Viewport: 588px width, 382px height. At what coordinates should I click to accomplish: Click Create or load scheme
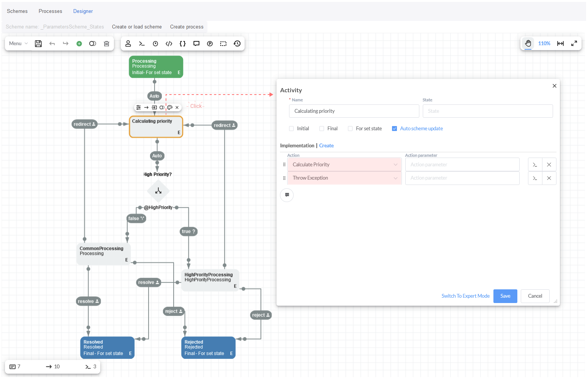137,27
